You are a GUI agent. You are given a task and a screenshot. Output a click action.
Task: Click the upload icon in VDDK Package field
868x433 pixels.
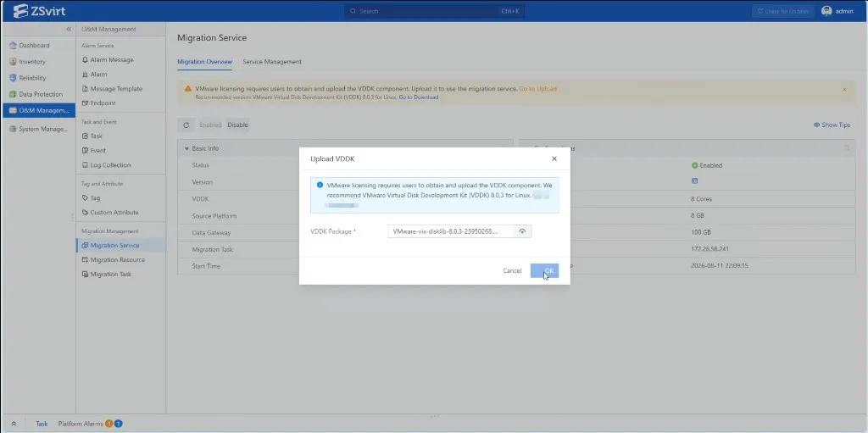522,231
